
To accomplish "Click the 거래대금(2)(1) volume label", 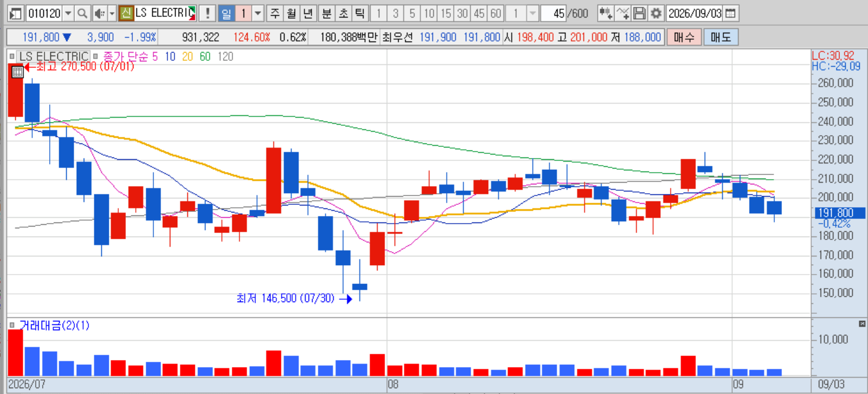I will tap(54, 326).
